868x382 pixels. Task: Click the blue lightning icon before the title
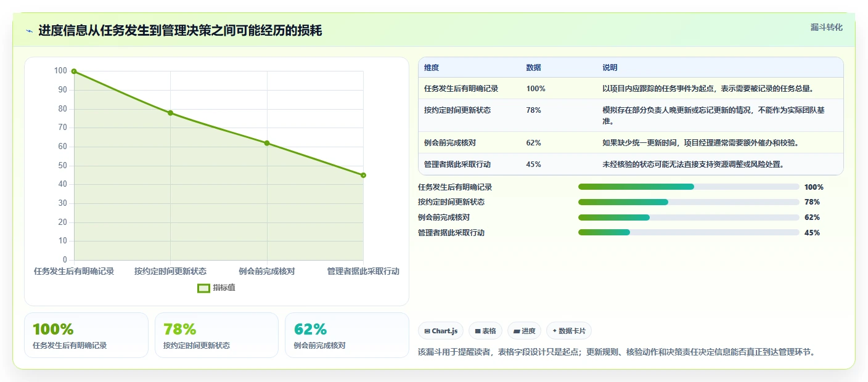point(29,31)
